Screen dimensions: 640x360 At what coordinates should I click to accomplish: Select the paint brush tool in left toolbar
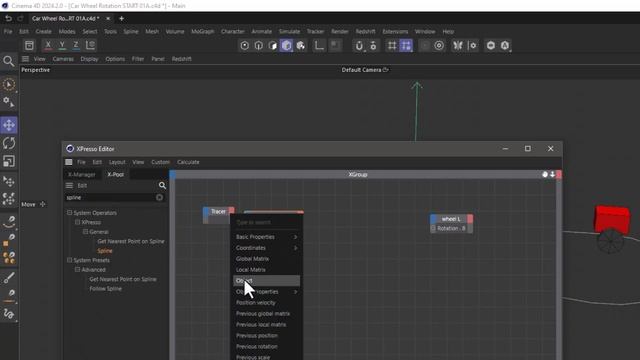point(9,278)
